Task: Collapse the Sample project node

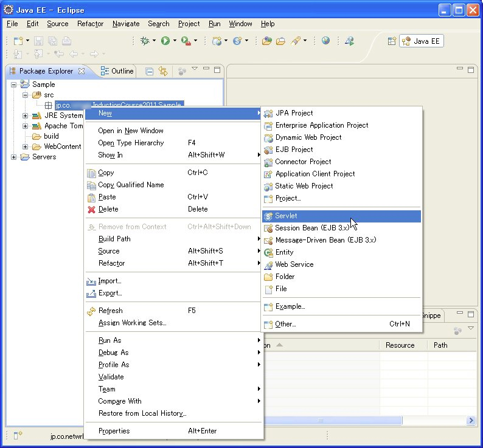Action: [x=13, y=84]
